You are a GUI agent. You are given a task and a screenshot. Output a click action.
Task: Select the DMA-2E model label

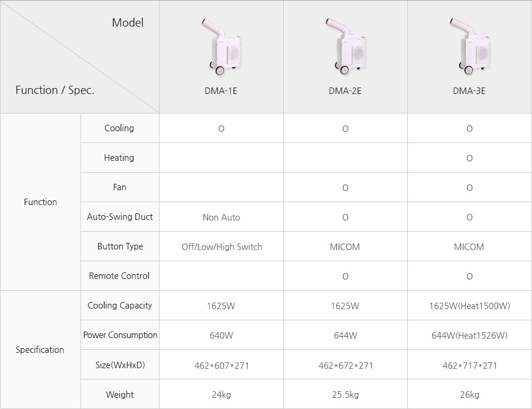tap(345, 91)
